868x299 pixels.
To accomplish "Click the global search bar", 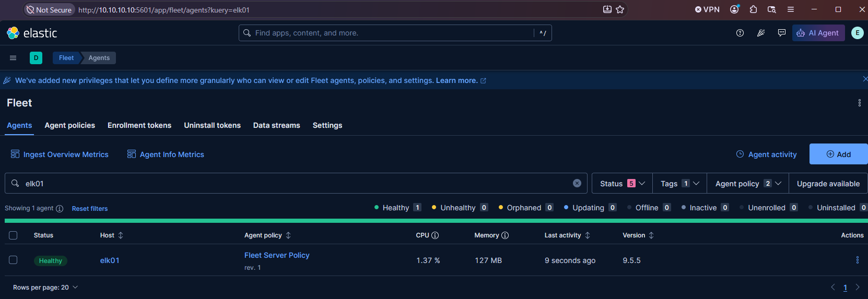I will [x=395, y=33].
